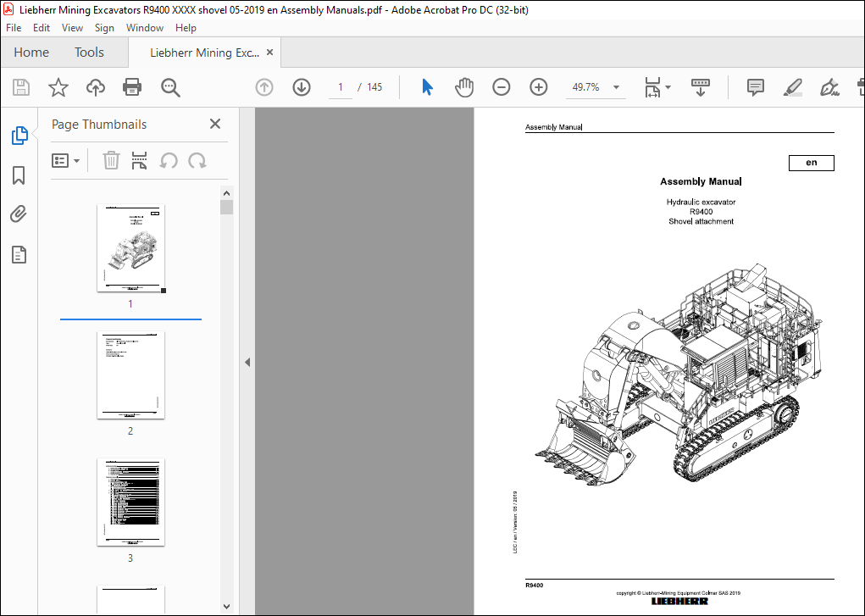Click the bold 'Assembly Manual' page title

coord(701,181)
